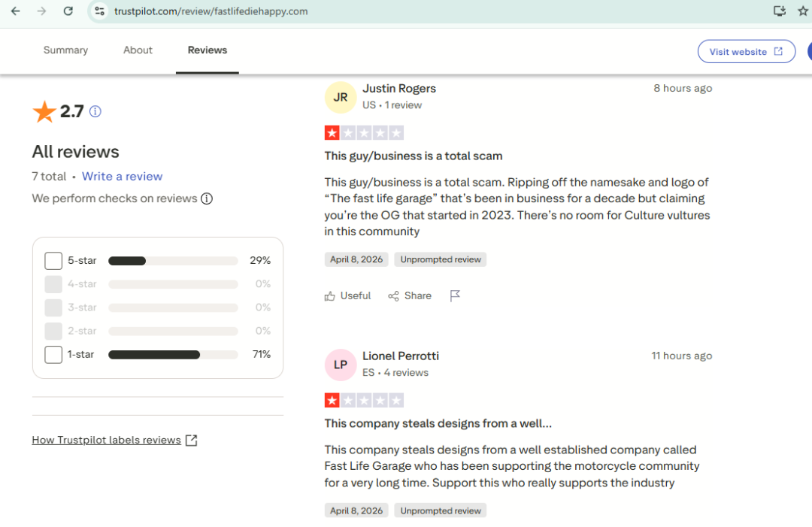Viewport: 812px width, 527px height.
Task: Click the 1-star rating percentage bar
Action: tap(173, 355)
